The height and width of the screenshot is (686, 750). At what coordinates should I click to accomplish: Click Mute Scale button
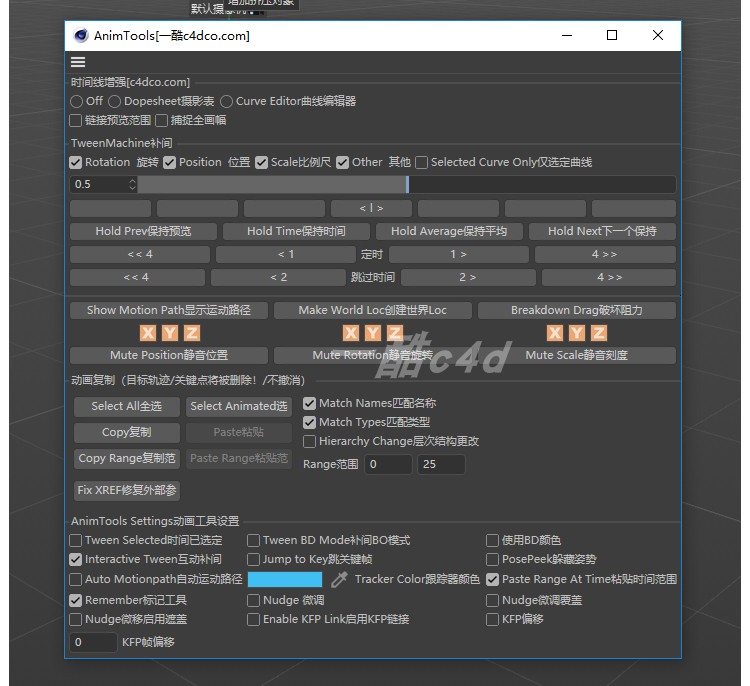577,355
